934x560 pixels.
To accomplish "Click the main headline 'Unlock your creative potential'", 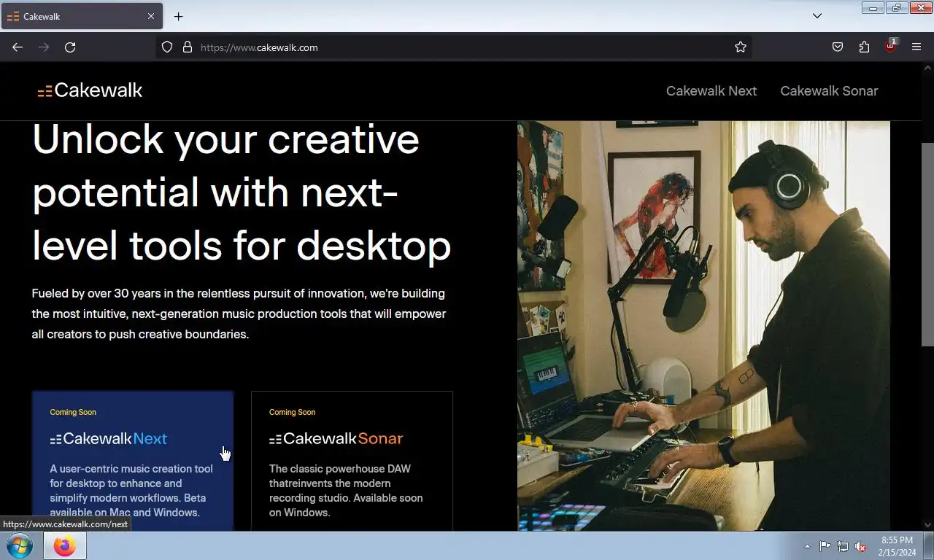I will click(242, 192).
